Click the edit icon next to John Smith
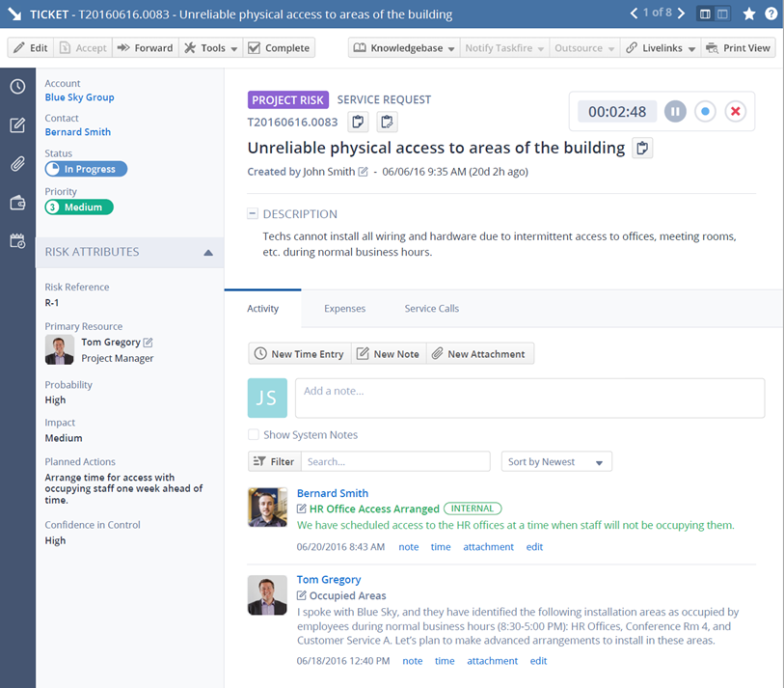 click(x=363, y=172)
